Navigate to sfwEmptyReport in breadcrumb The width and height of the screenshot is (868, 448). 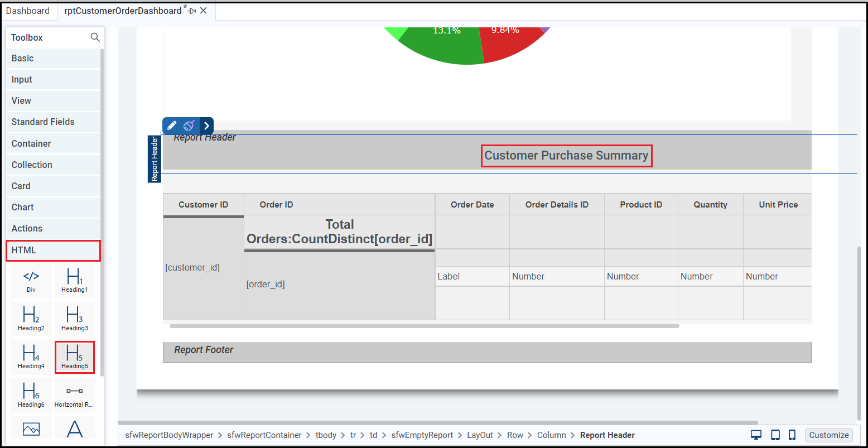pos(422,435)
